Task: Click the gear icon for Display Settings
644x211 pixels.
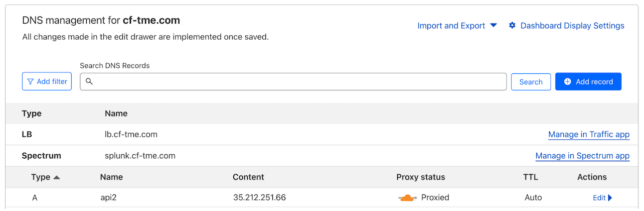Action: [512, 26]
